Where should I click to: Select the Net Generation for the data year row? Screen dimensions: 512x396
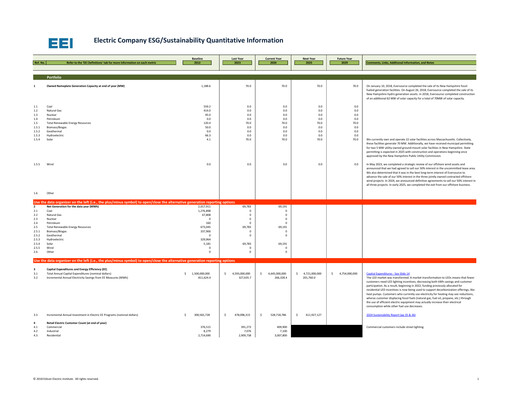[73, 207]
